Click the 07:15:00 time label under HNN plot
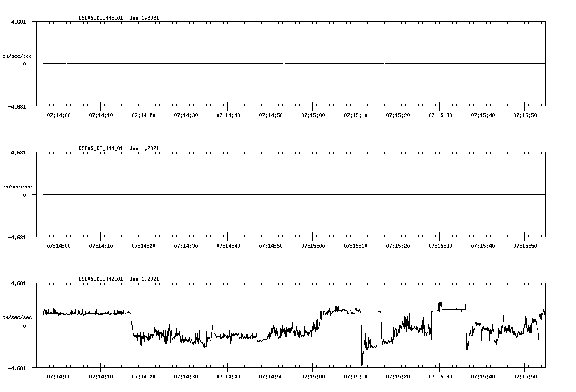The width and height of the screenshot is (576, 392). pyautogui.click(x=313, y=246)
